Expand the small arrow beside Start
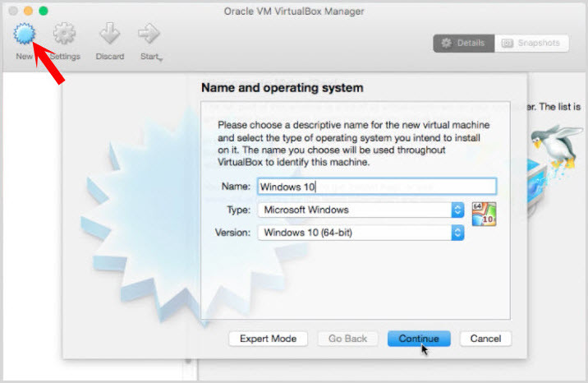 pos(161,59)
